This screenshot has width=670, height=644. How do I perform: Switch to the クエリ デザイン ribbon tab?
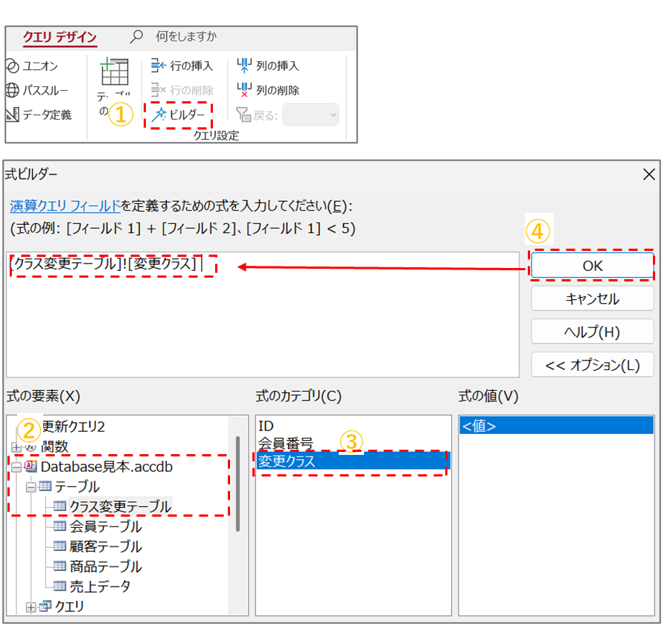(x=60, y=37)
